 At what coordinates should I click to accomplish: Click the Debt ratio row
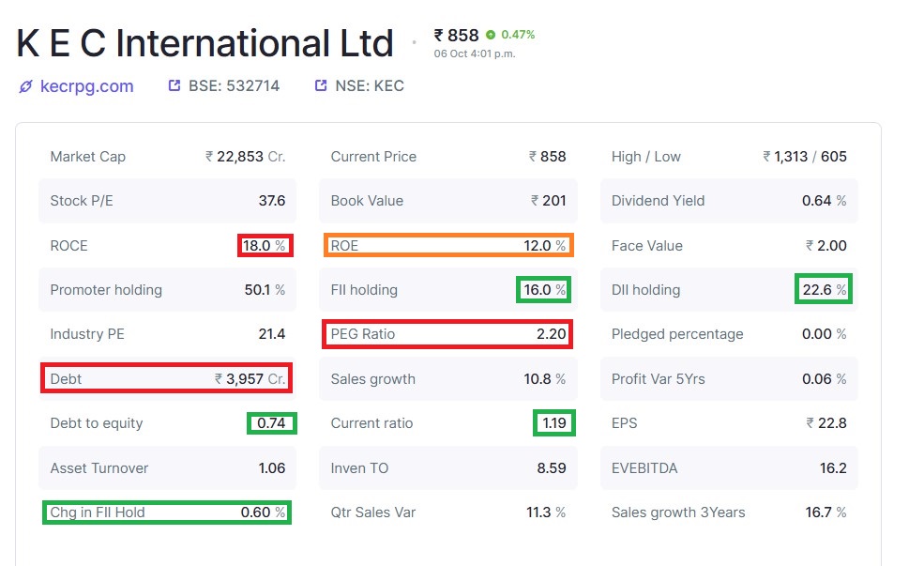point(167,379)
